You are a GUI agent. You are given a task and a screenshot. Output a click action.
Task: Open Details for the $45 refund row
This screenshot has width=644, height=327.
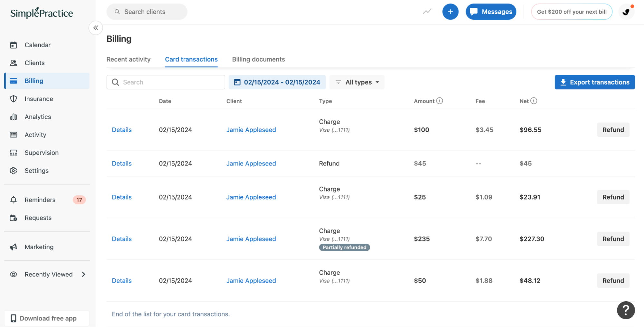[x=122, y=164]
